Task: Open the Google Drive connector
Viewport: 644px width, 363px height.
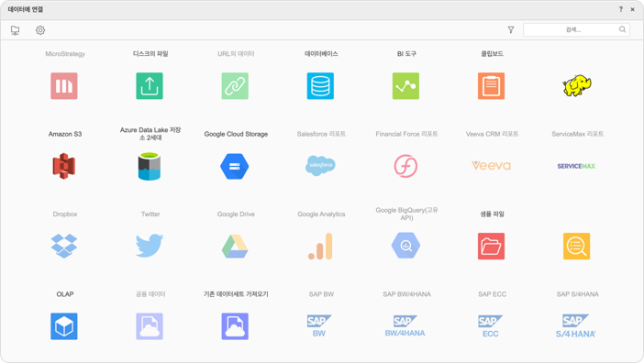Action: (235, 246)
